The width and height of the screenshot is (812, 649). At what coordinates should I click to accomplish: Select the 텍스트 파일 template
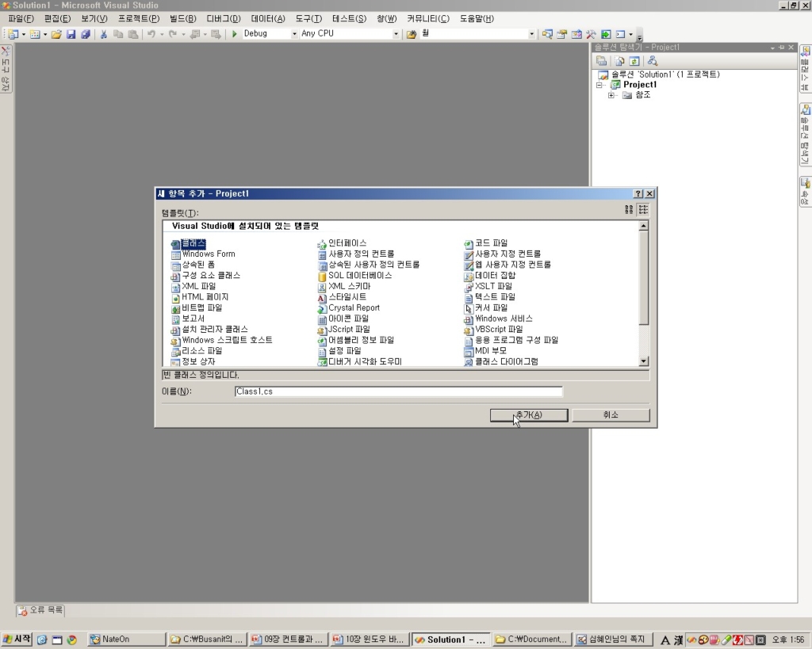[490, 297]
